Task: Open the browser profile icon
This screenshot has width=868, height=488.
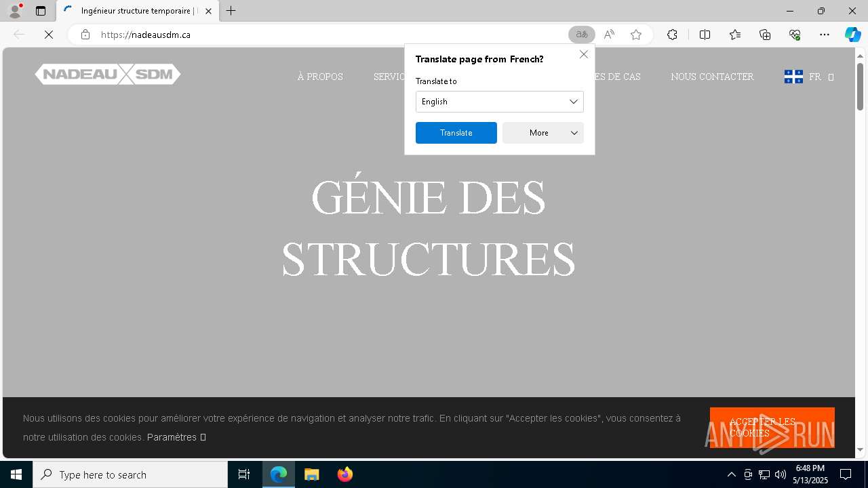Action: (15, 11)
